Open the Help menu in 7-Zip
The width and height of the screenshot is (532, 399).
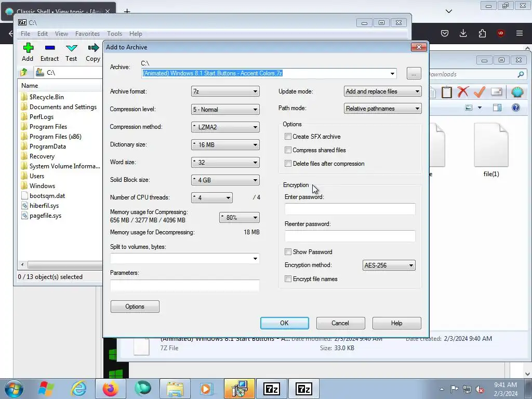pos(136,34)
